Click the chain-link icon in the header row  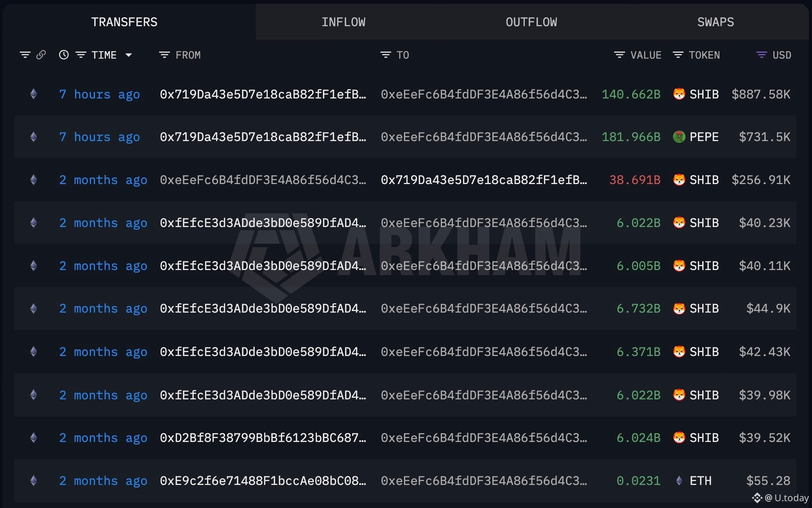(41, 55)
